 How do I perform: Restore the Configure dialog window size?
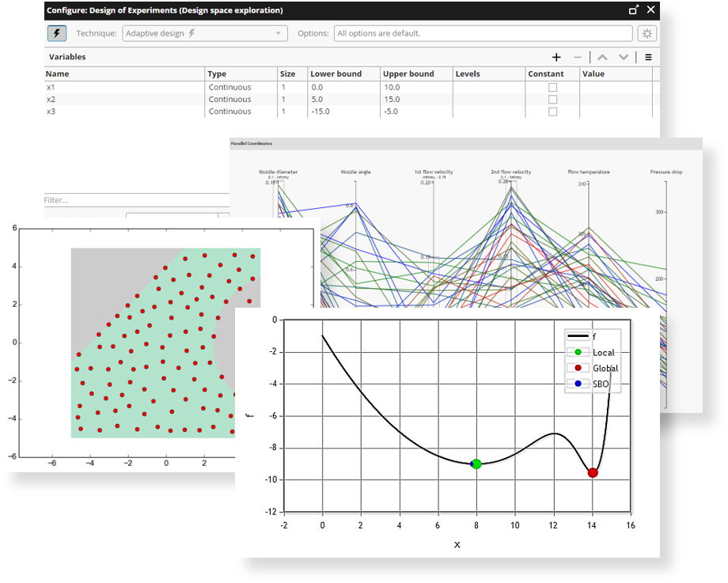pyautogui.click(x=633, y=9)
